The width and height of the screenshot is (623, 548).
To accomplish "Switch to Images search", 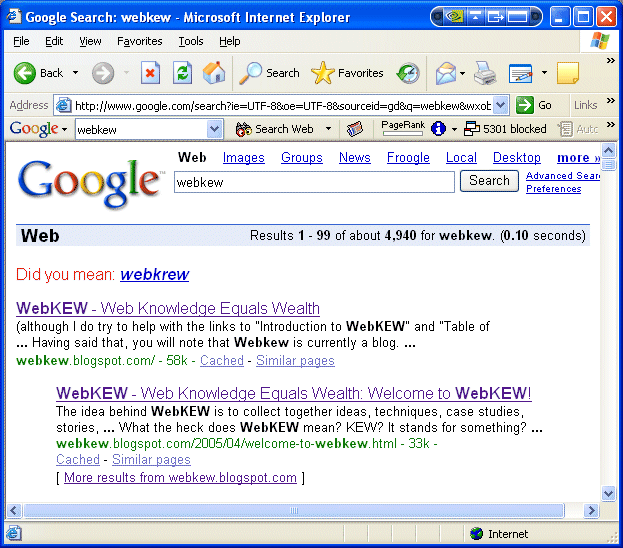I will tap(244, 157).
